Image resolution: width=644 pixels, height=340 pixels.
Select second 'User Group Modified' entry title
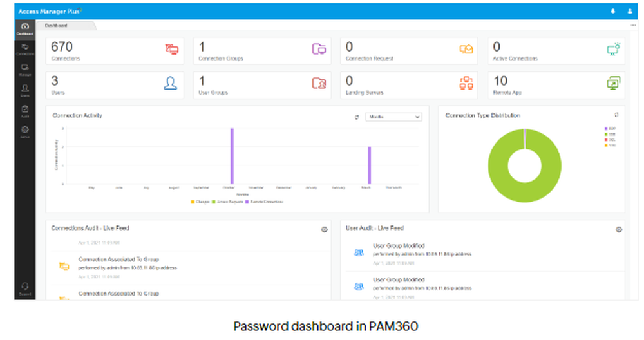tap(399, 279)
